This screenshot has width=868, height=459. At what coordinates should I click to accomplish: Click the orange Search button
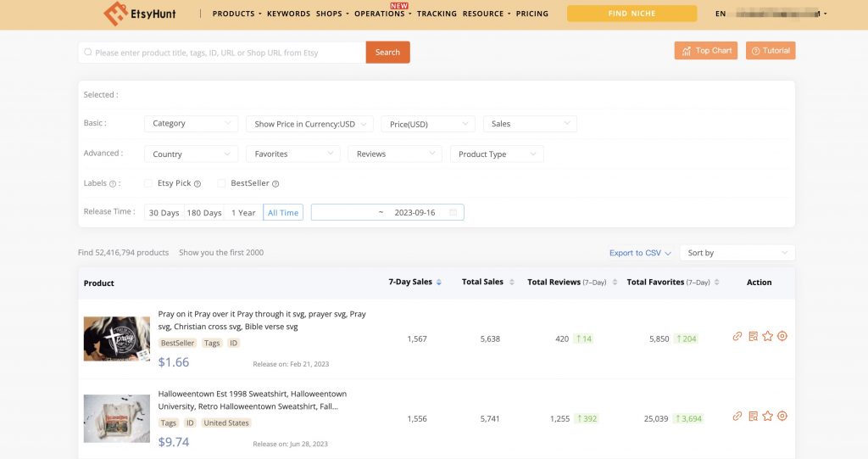click(x=387, y=52)
